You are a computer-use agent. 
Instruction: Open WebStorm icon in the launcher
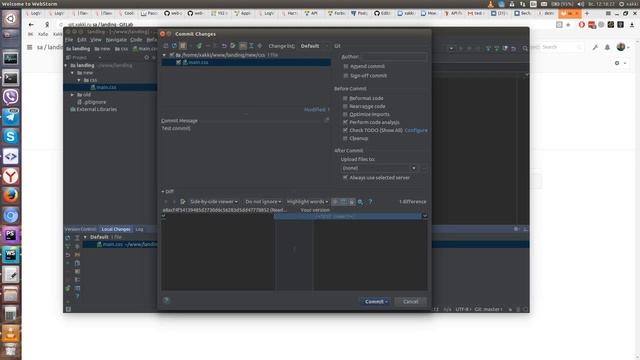11,255
